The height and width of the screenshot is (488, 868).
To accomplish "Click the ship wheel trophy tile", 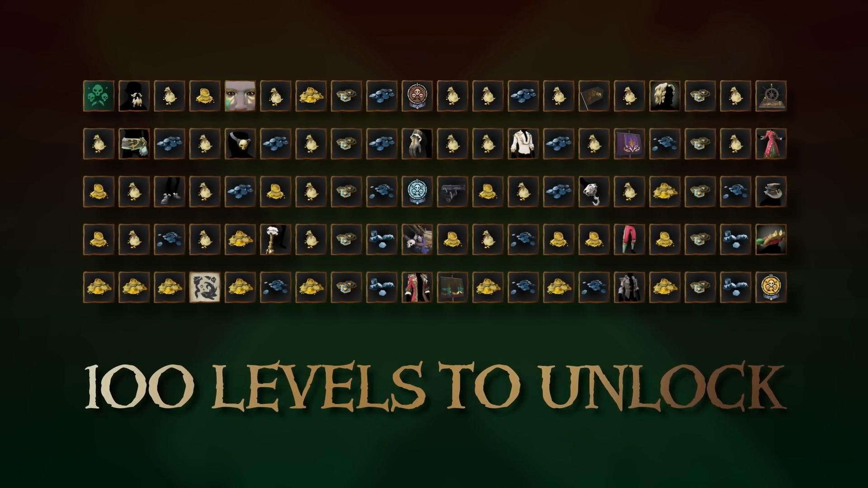I will [771, 96].
